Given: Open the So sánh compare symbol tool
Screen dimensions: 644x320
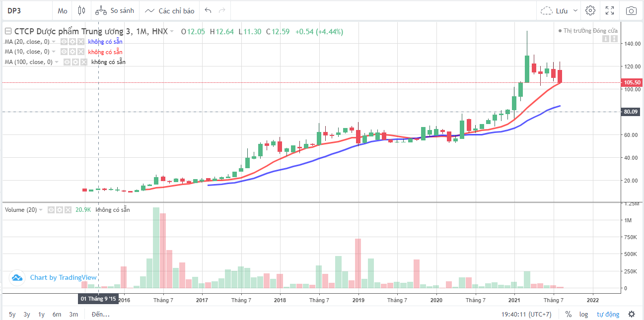Looking at the screenshot, I should point(115,10).
